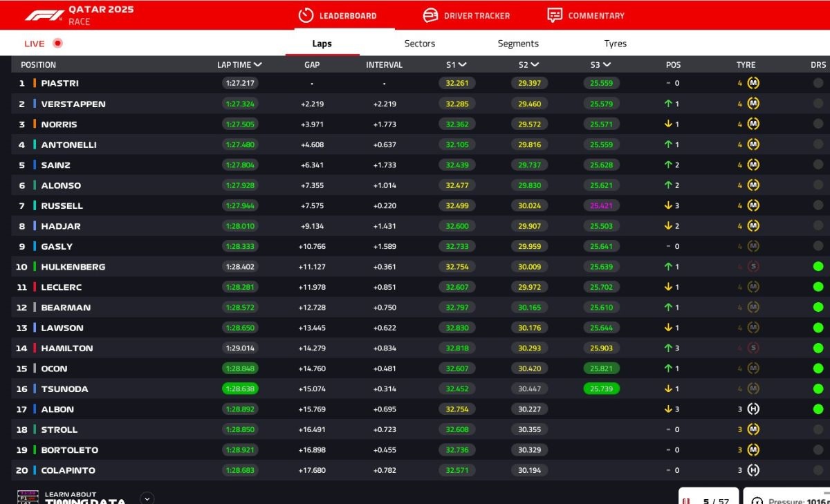Expand the S1 sector column dropdown

point(462,65)
